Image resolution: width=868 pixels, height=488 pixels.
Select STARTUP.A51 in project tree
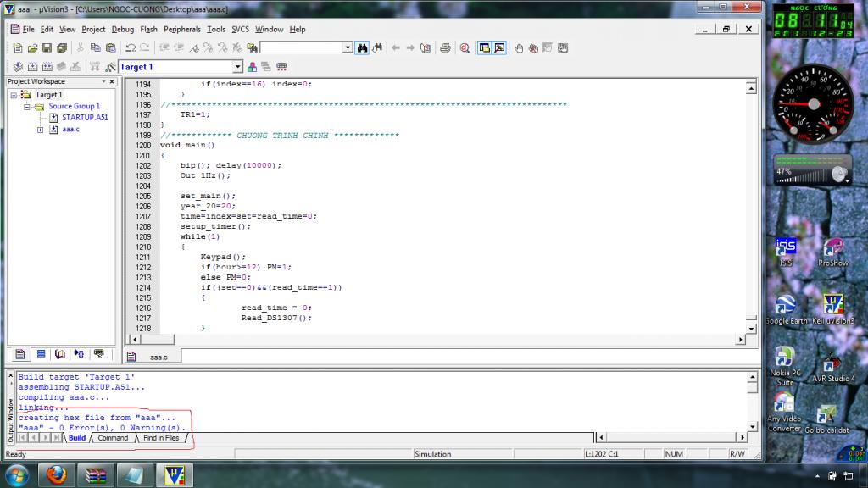(85, 117)
